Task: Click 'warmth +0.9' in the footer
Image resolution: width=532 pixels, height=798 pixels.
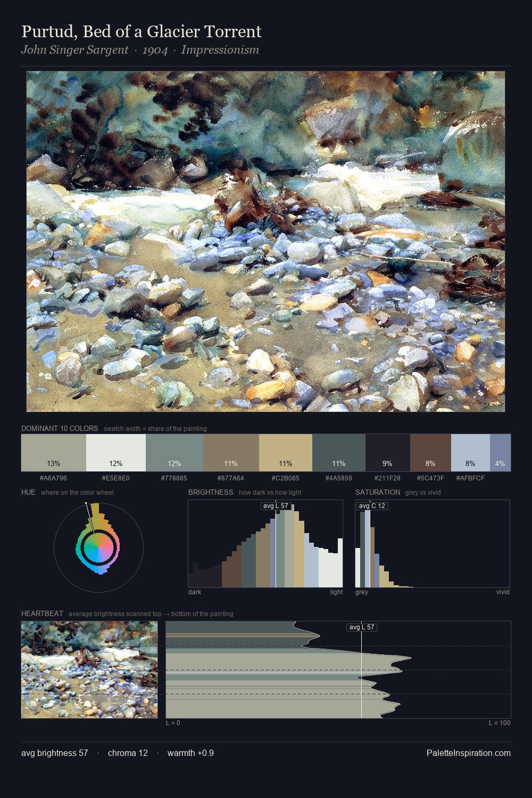Action: 190,753
